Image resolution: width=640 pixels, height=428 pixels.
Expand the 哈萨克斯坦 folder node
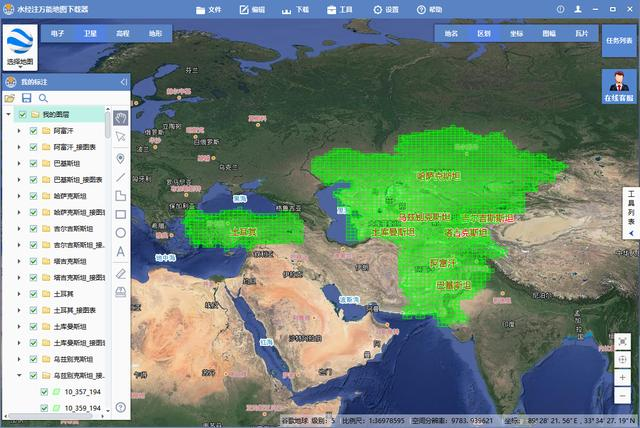[x=19, y=196]
